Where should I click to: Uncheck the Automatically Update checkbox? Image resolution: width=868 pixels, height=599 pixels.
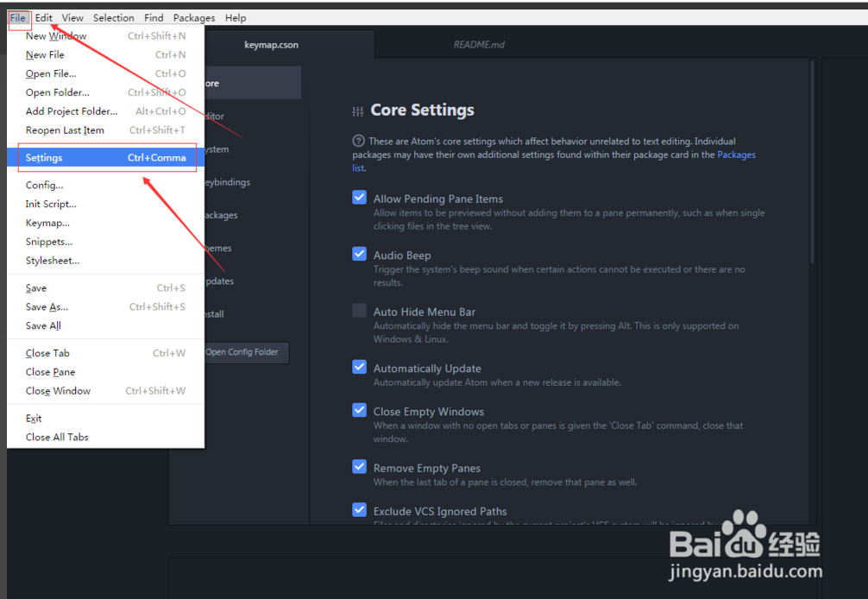click(360, 367)
